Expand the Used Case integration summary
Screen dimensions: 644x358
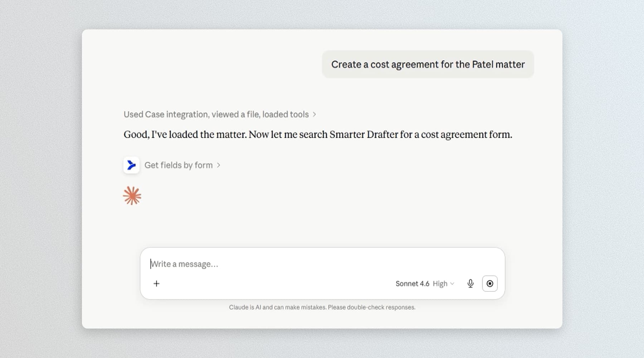click(220, 114)
